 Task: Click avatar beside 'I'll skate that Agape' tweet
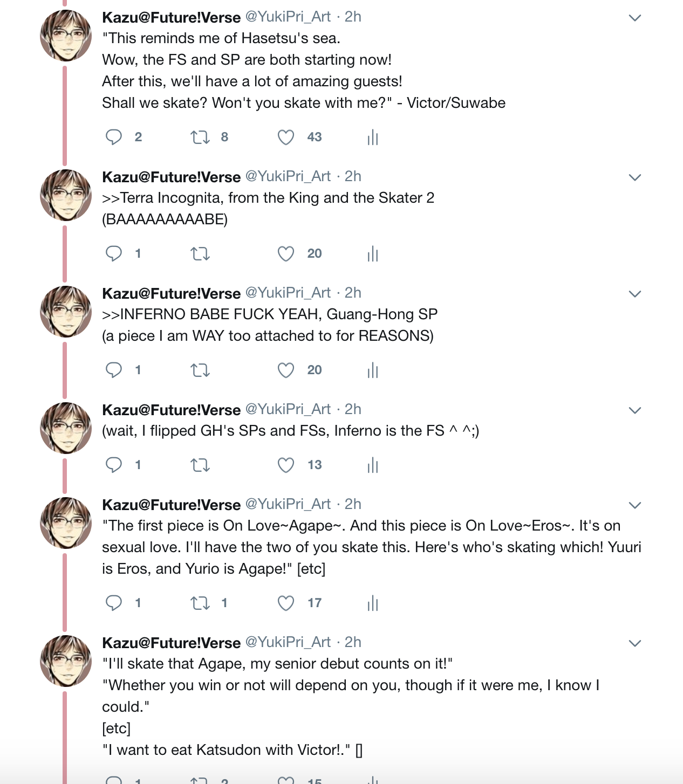click(66, 661)
